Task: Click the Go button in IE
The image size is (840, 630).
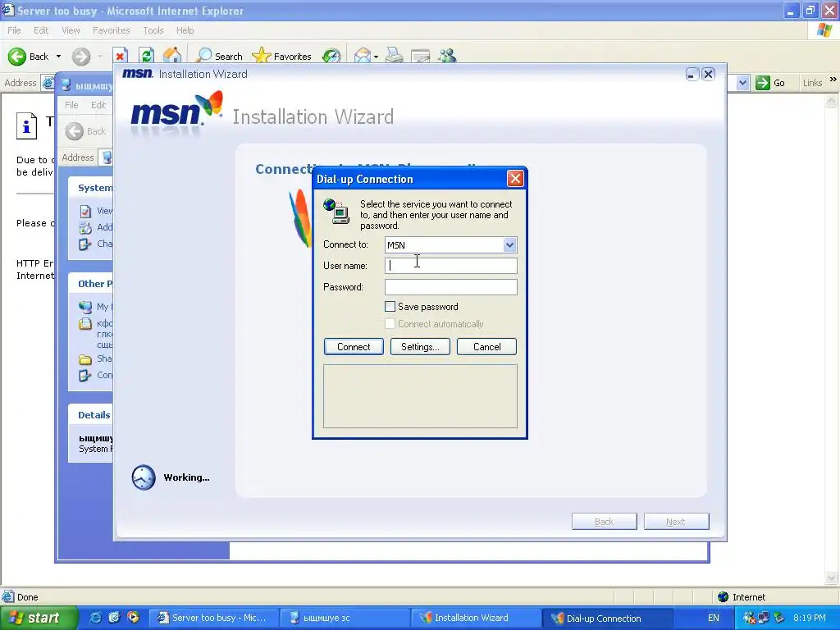Action: (770, 83)
